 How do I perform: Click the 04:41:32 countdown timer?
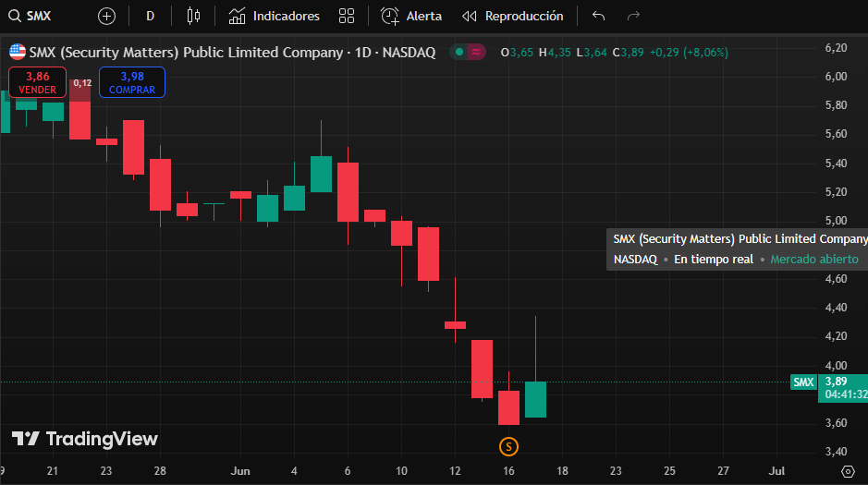point(846,394)
